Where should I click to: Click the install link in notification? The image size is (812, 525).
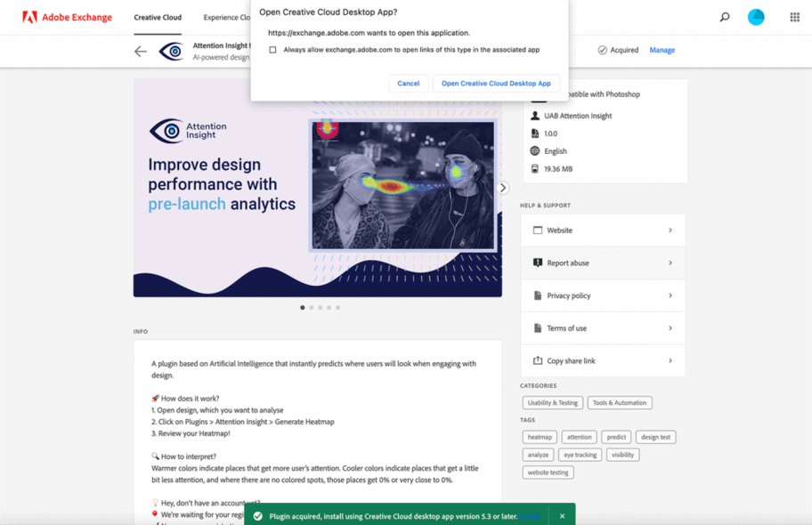click(530, 516)
